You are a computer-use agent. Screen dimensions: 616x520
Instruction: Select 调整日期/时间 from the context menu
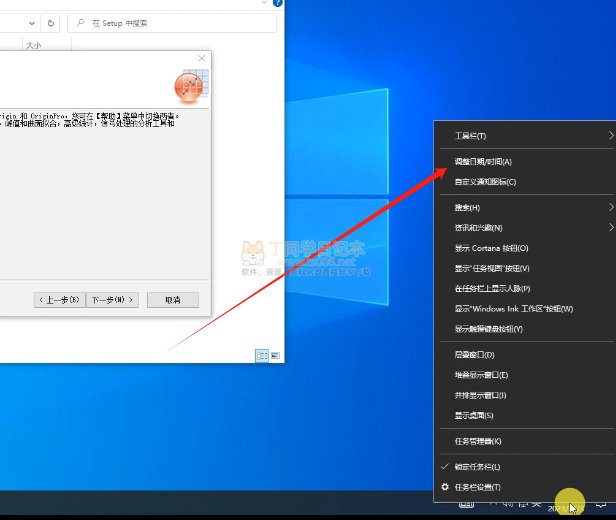pos(484,161)
